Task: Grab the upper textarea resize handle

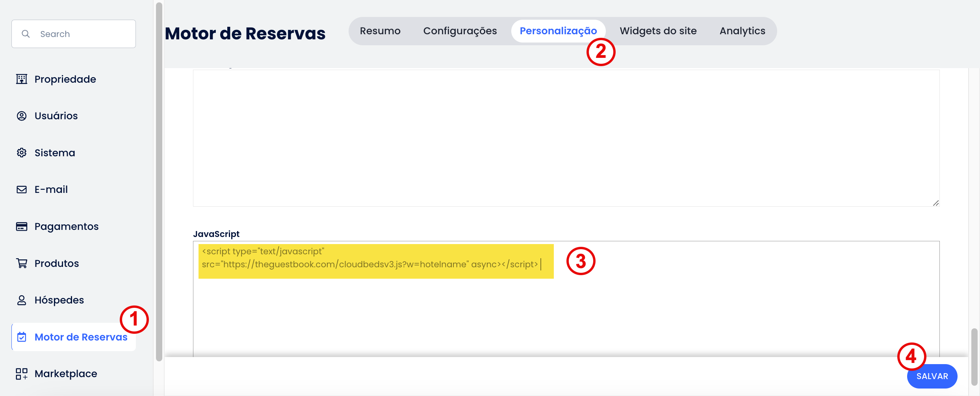Action: tap(936, 203)
